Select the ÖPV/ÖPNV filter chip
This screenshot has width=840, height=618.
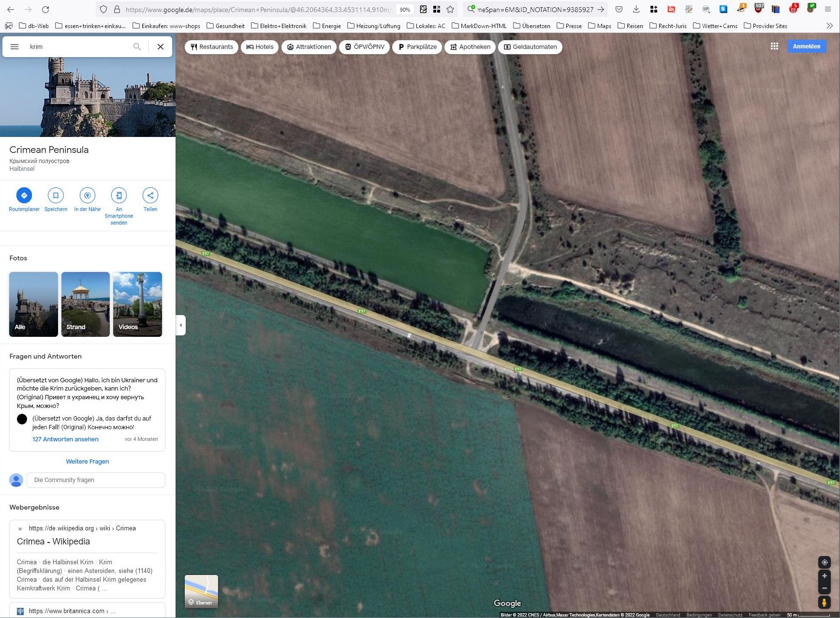365,47
